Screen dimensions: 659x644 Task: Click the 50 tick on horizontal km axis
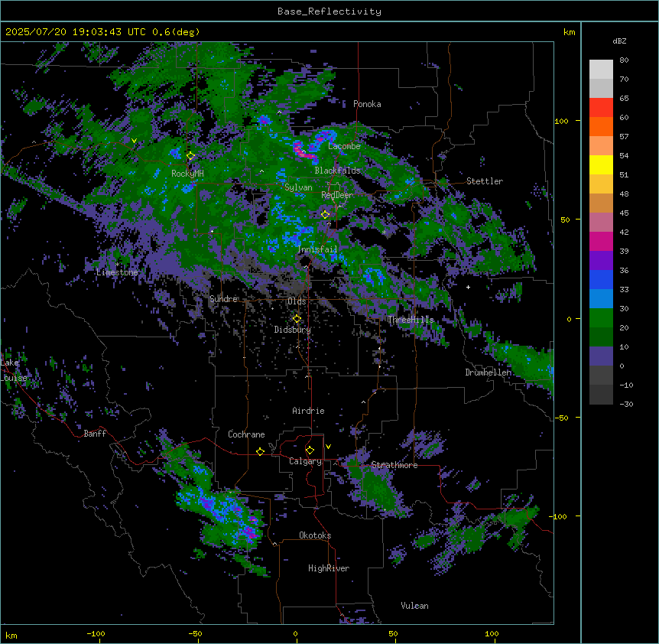click(393, 633)
